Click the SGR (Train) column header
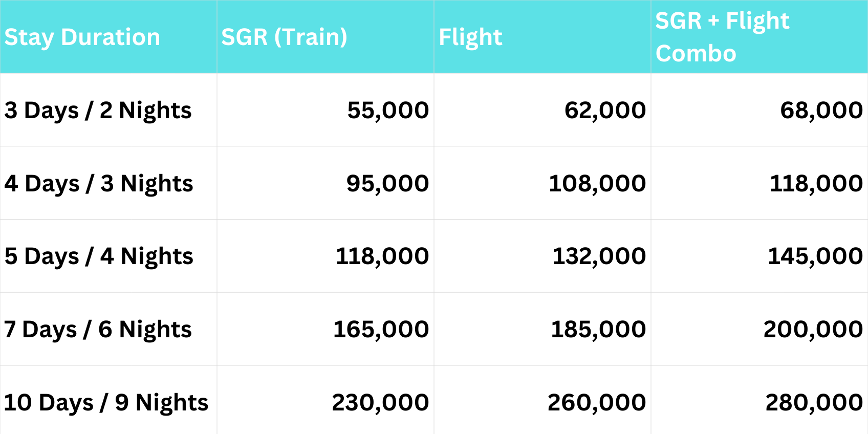Image resolution: width=868 pixels, height=434 pixels. (284, 37)
